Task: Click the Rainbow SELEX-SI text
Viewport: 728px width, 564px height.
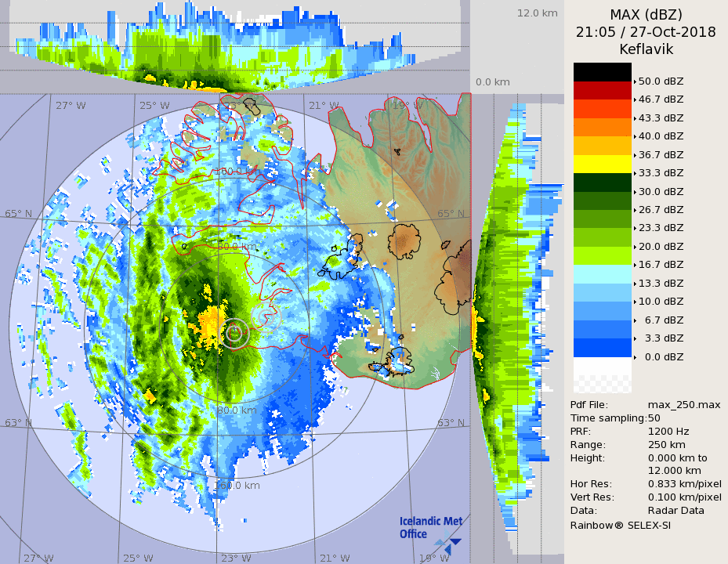Action: (620, 524)
